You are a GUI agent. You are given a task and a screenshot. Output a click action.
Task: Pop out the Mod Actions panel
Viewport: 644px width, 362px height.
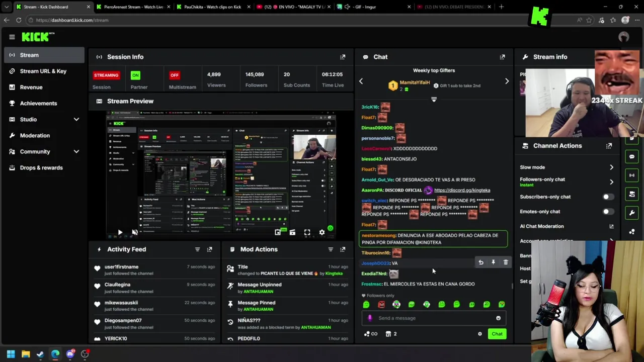click(343, 249)
